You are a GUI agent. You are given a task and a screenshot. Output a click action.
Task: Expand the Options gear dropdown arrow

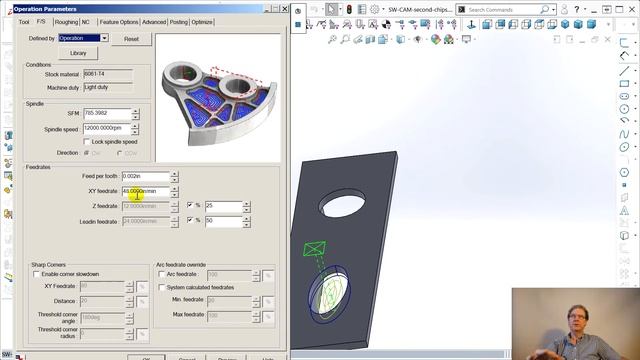coord(383,9)
